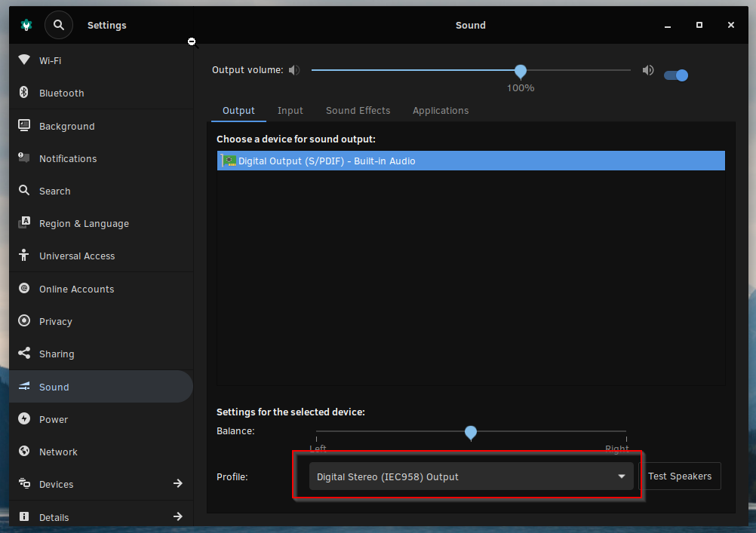Open the settings search icon

pos(59,25)
